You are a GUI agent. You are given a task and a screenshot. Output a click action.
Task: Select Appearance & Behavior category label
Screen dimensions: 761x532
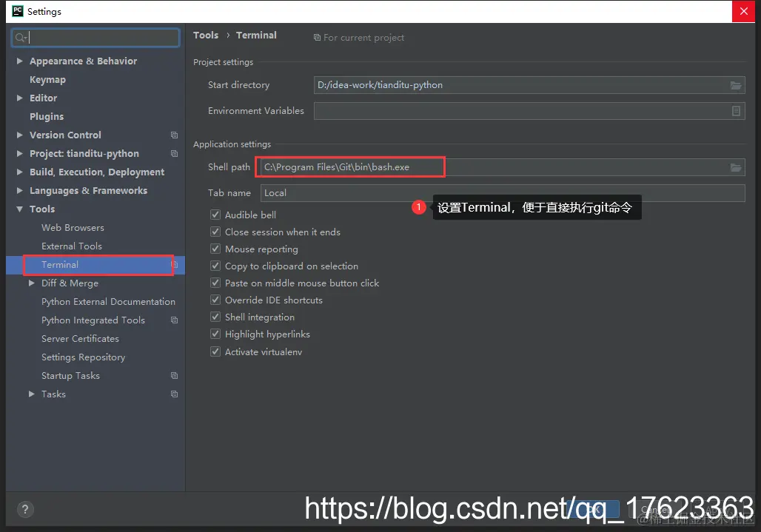pos(84,61)
